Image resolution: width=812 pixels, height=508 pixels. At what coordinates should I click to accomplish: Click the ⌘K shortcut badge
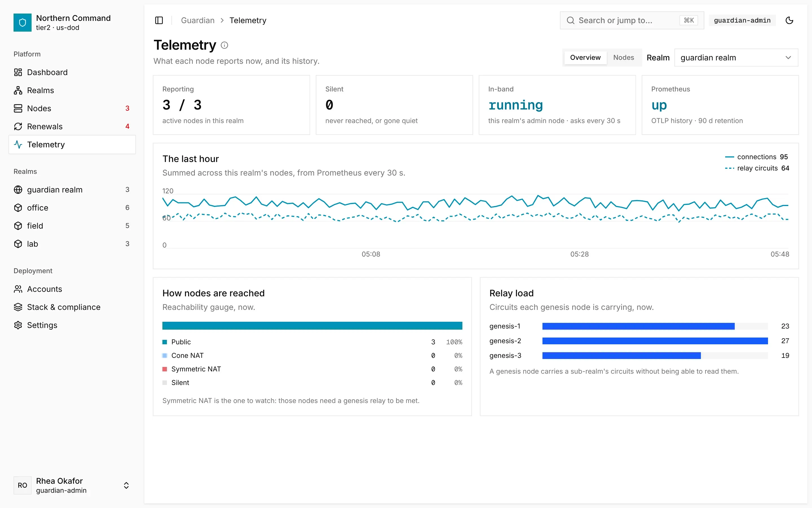[x=689, y=21]
